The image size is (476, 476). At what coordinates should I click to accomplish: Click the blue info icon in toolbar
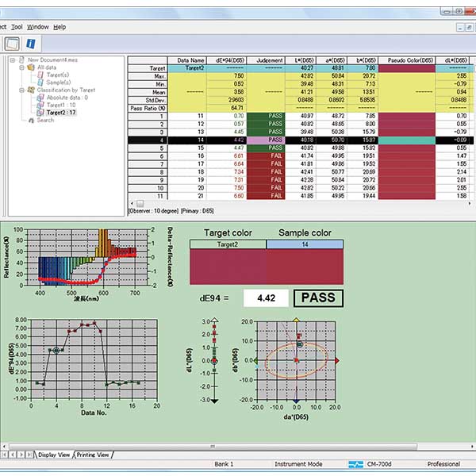[x=30, y=44]
